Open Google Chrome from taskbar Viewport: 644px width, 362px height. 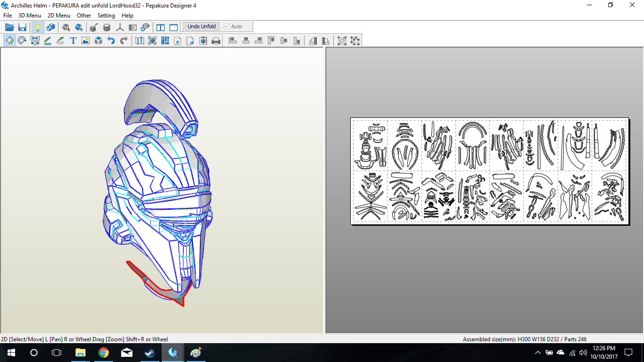(104, 353)
